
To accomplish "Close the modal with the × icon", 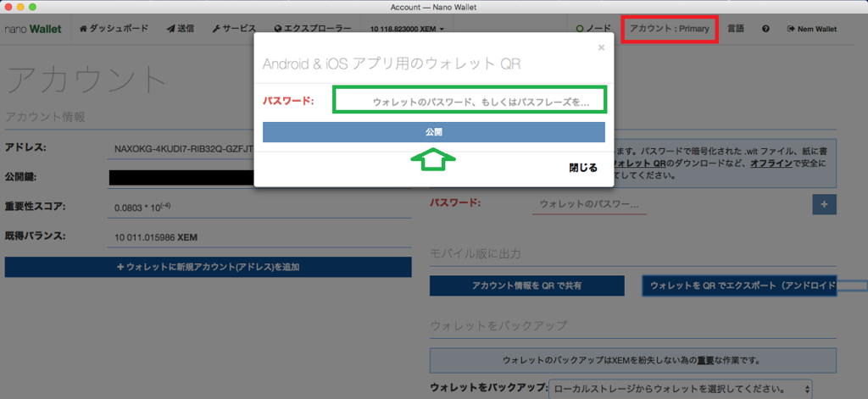I will (601, 47).
